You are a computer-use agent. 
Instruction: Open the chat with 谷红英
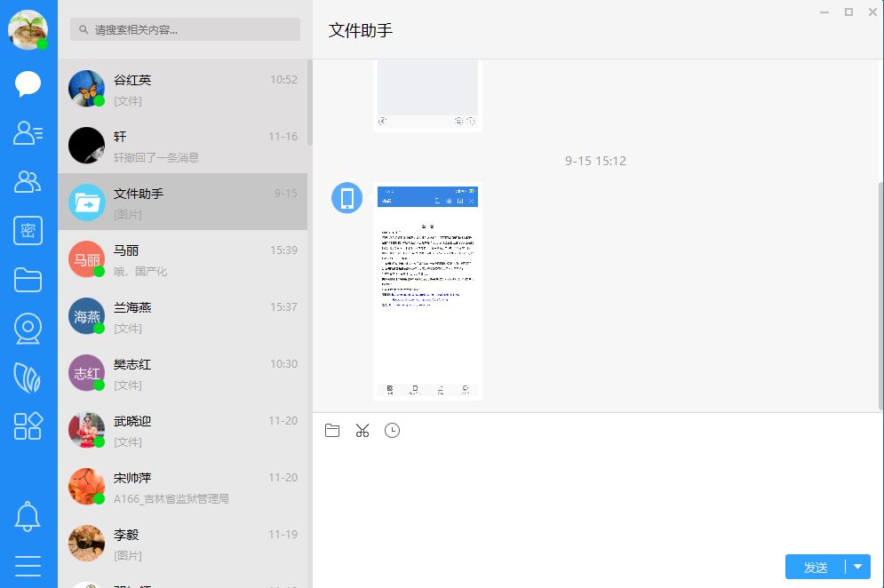click(182, 89)
